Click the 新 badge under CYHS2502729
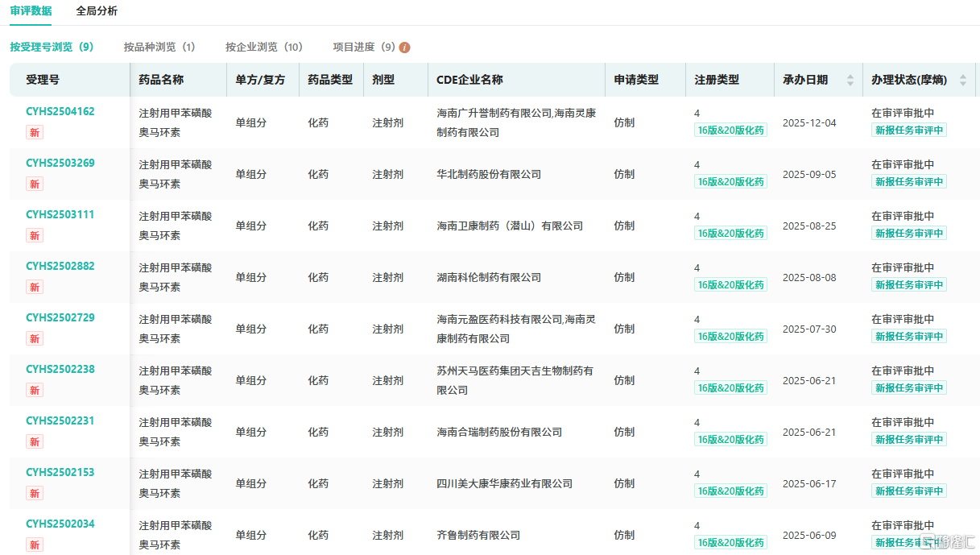The image size is (980, 555). point(35,339)
